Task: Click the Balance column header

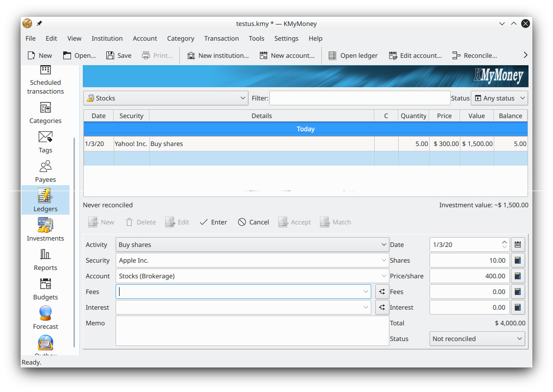Action: pyautogui.click(x=510, y=116)
